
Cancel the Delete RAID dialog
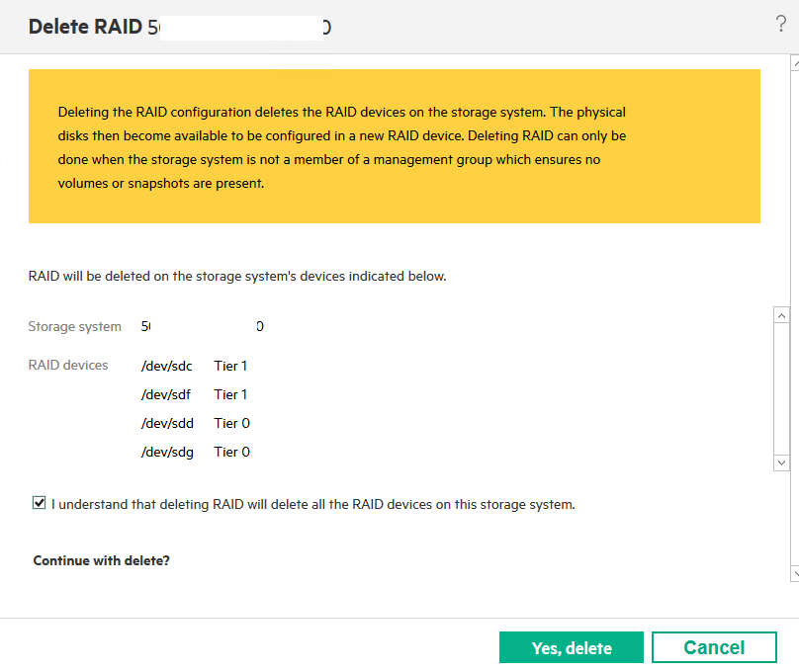coord(714,647)
